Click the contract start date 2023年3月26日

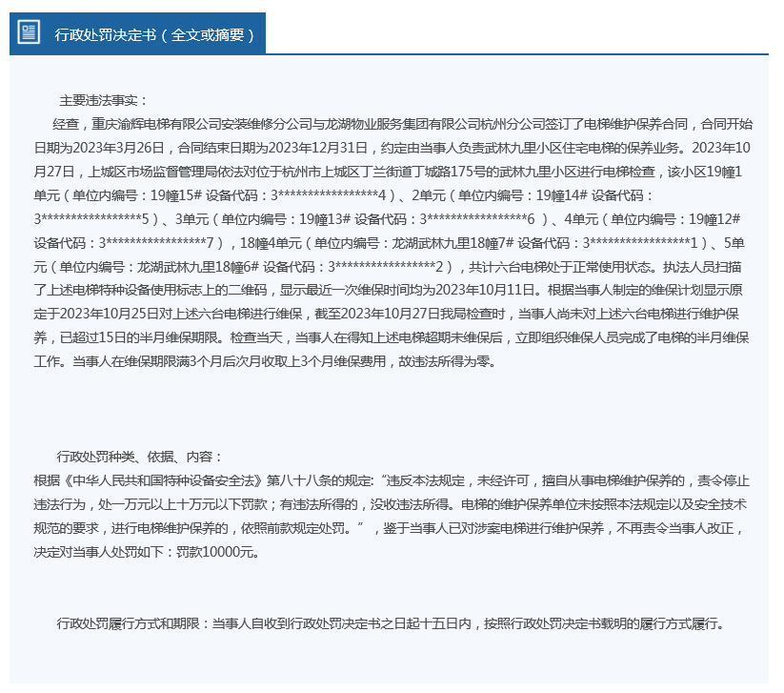[x=118, y=148]
